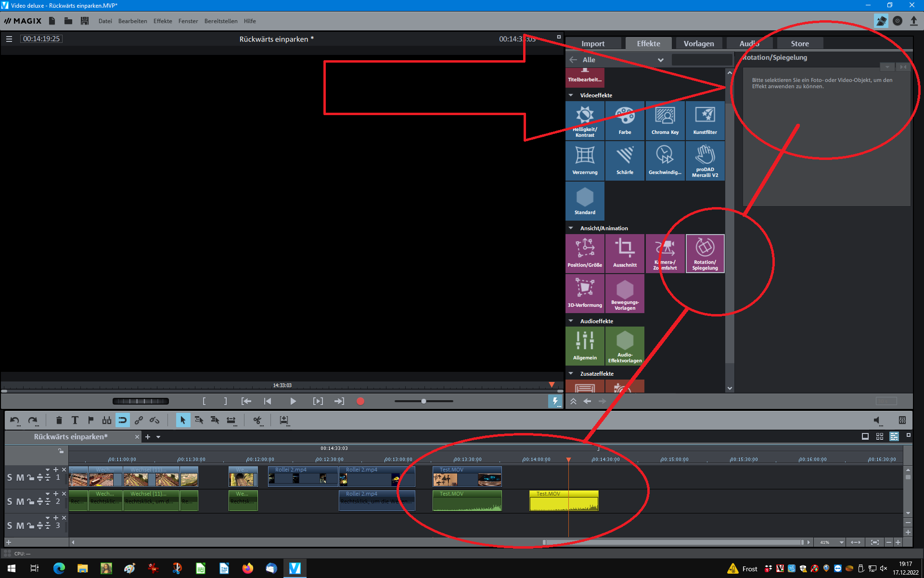Select the Rotation/Spiegelung effect tile
Screen dimensions: 924x578
pyautogui.click(x=705, y=254)
